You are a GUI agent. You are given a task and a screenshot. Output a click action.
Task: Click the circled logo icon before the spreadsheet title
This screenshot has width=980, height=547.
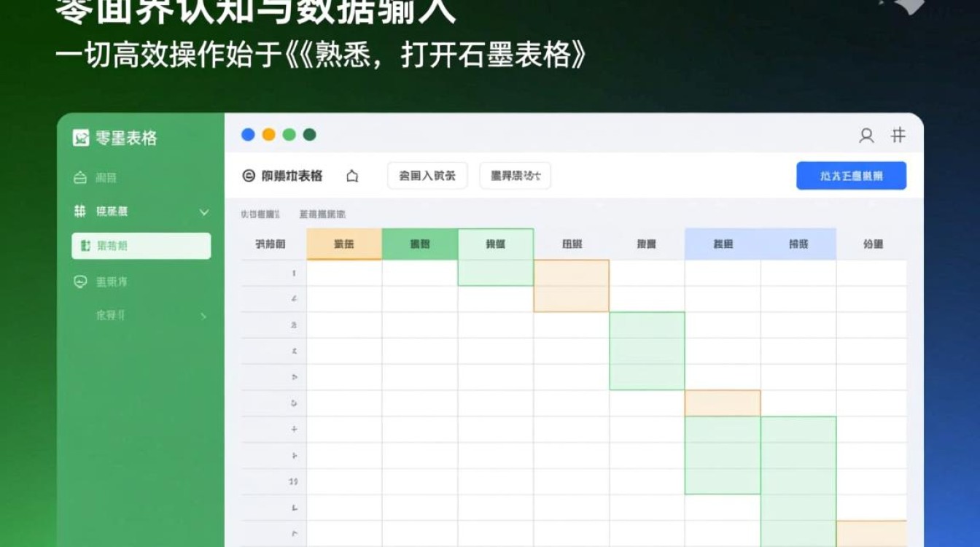pyautogui.click(x=247, y=175)
